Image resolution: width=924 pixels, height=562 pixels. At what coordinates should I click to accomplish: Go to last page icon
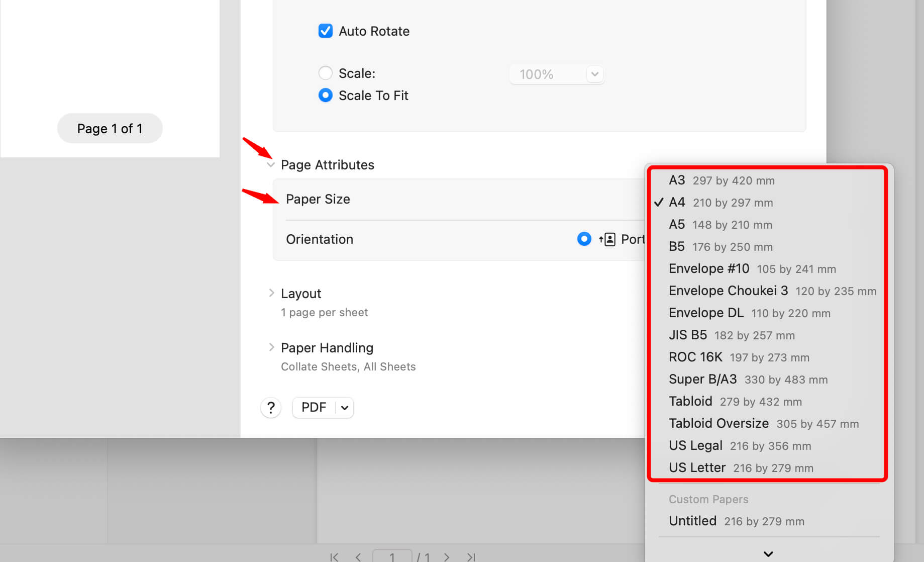471,557
